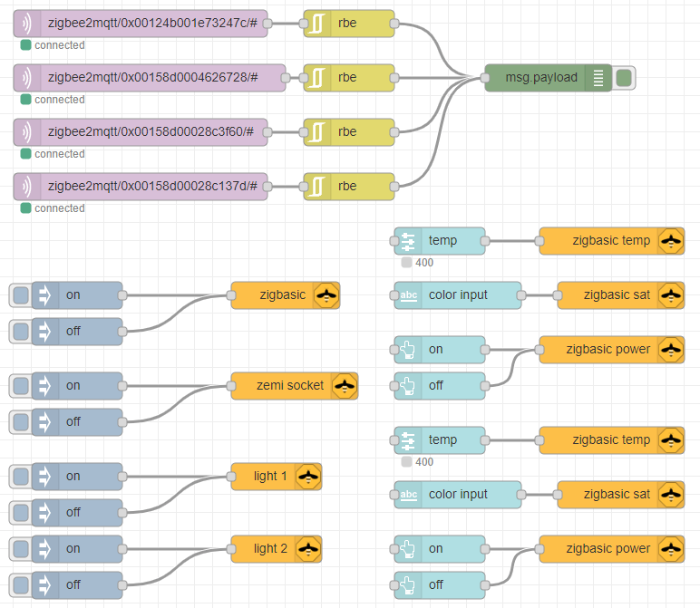
Task: Click the bee icon on light 2 node
Action: point(308,549)
